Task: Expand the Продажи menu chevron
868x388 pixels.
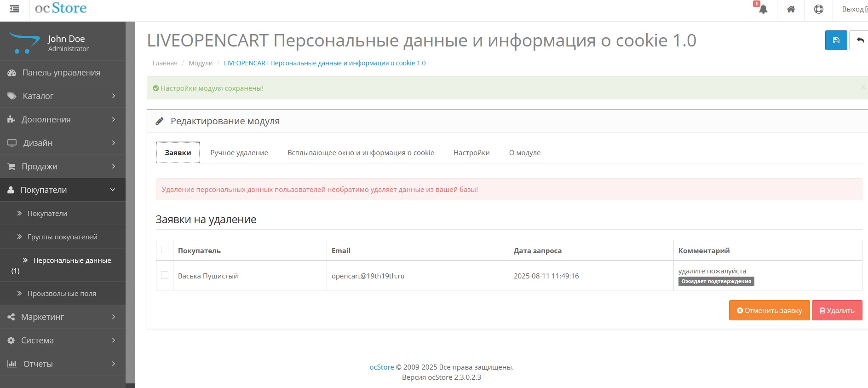Action: tap(113, 166)
